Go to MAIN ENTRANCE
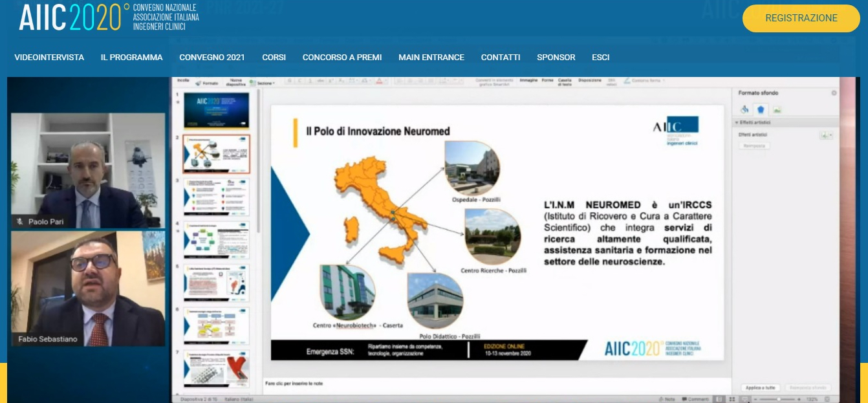 coord(431,58)
